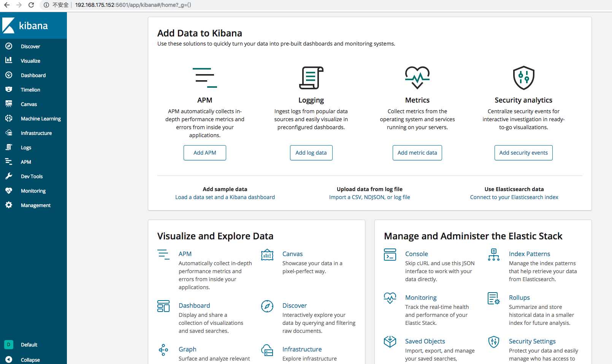Open Management gear icon in sidebar
612x364 pixels.
(x=9, y=205)
